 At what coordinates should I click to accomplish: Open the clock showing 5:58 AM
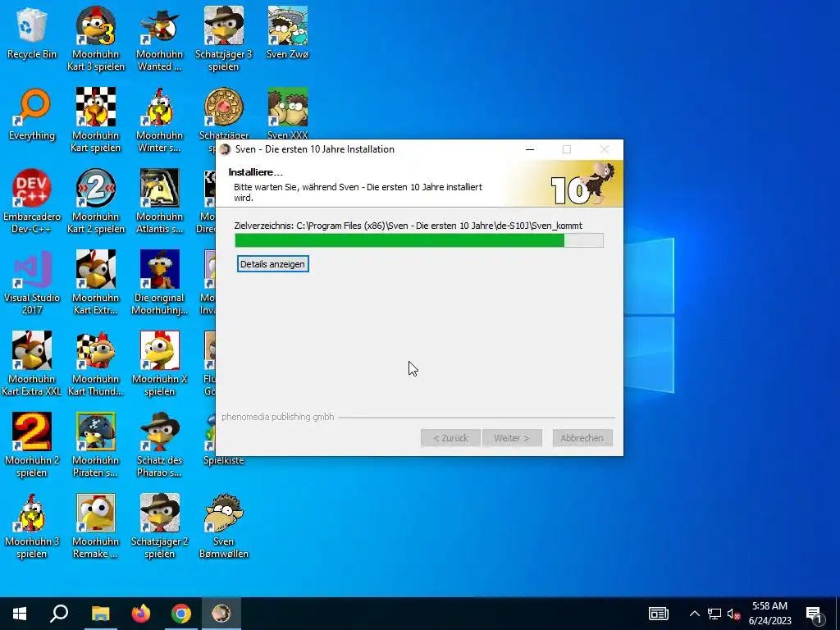(x=769, y=614)
